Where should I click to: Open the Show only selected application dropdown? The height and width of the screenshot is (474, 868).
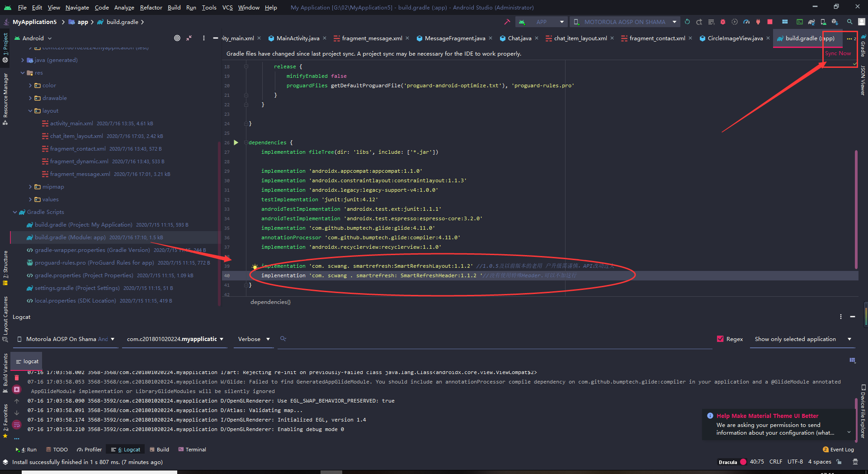[x=803, y=339]
